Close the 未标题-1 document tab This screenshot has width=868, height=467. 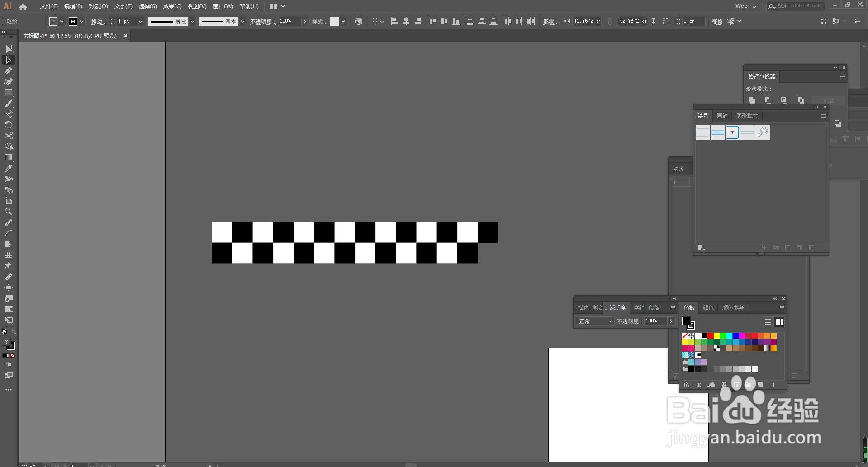point(126,36)
